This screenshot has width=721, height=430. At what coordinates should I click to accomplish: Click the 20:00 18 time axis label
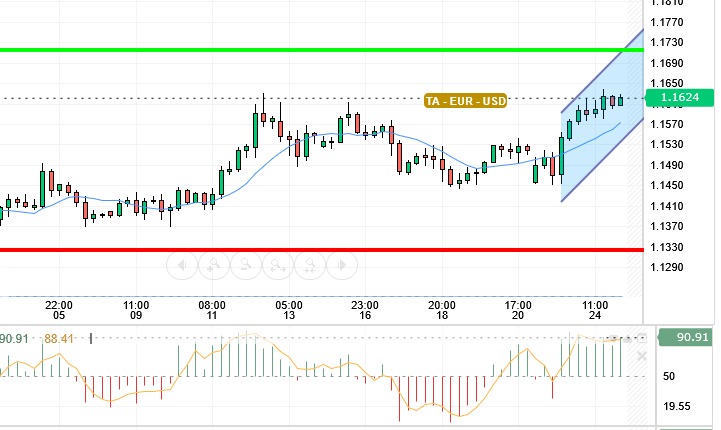442,310
